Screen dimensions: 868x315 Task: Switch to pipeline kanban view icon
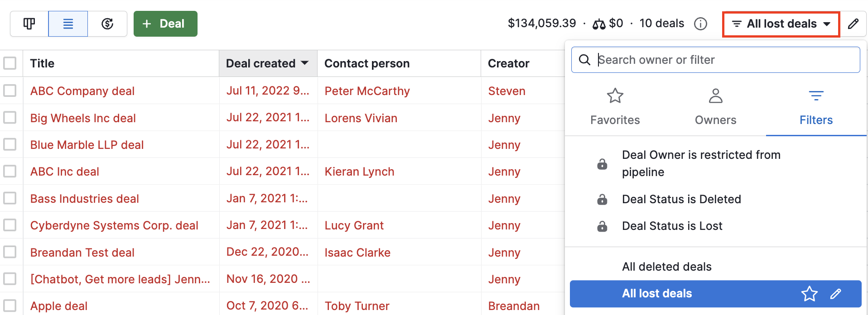click(29, 24)
